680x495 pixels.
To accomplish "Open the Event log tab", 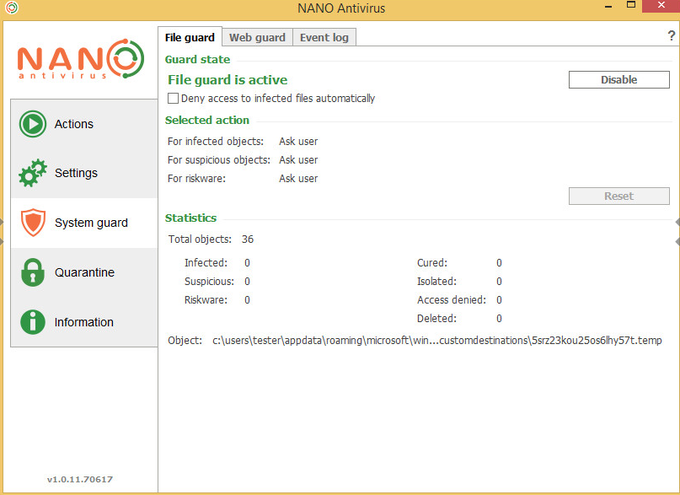I will (324, 37).
